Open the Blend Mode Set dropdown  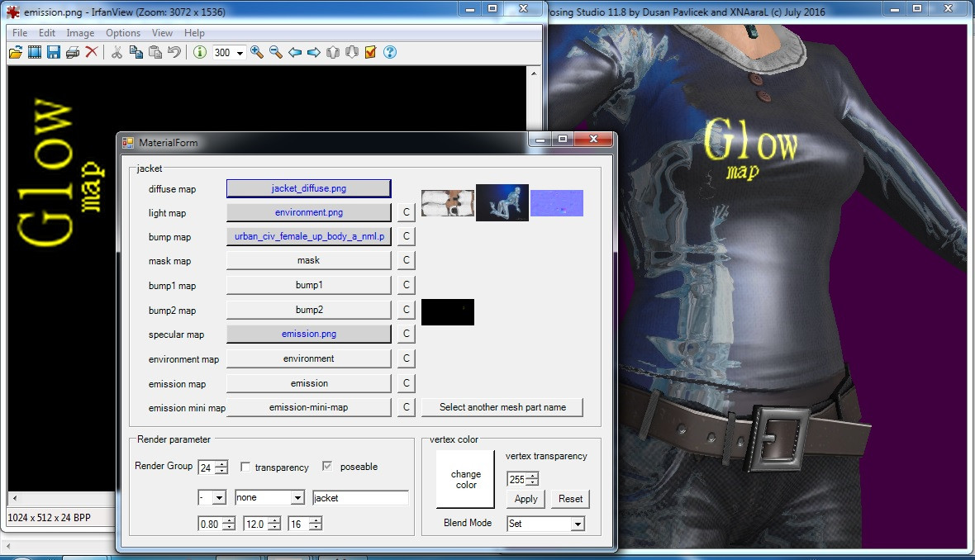(578, 524)
